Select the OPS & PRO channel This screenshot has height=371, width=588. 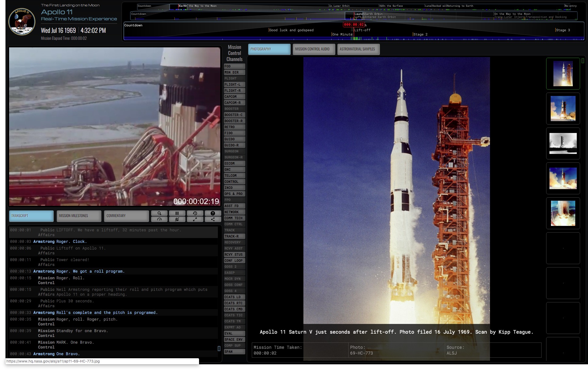coord(234,194)
